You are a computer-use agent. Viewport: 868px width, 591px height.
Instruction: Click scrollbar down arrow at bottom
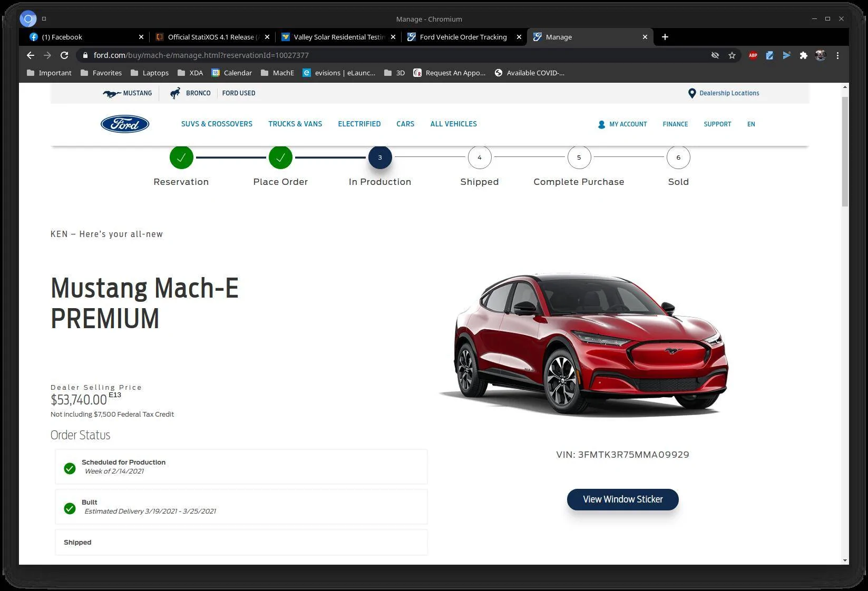[845, 561]
